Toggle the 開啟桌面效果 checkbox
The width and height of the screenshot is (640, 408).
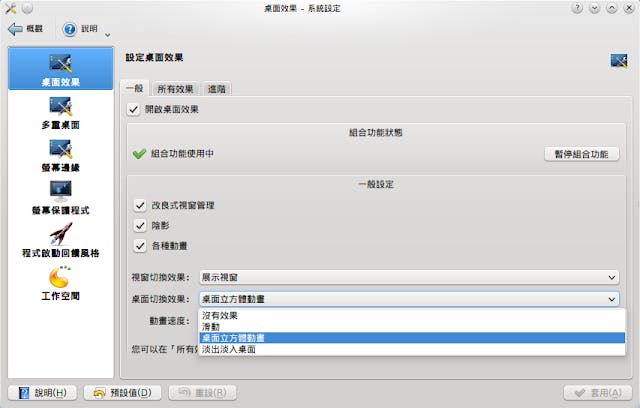click(x=133, y=109)
